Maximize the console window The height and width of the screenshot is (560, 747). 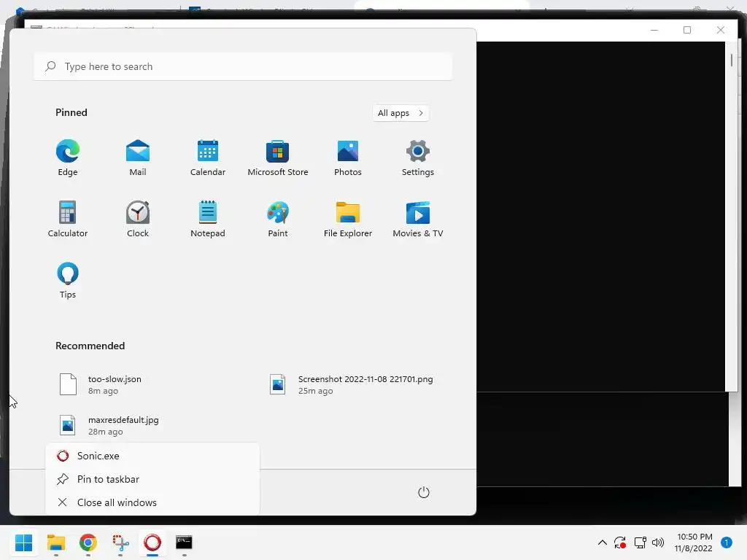pos(687,30)
